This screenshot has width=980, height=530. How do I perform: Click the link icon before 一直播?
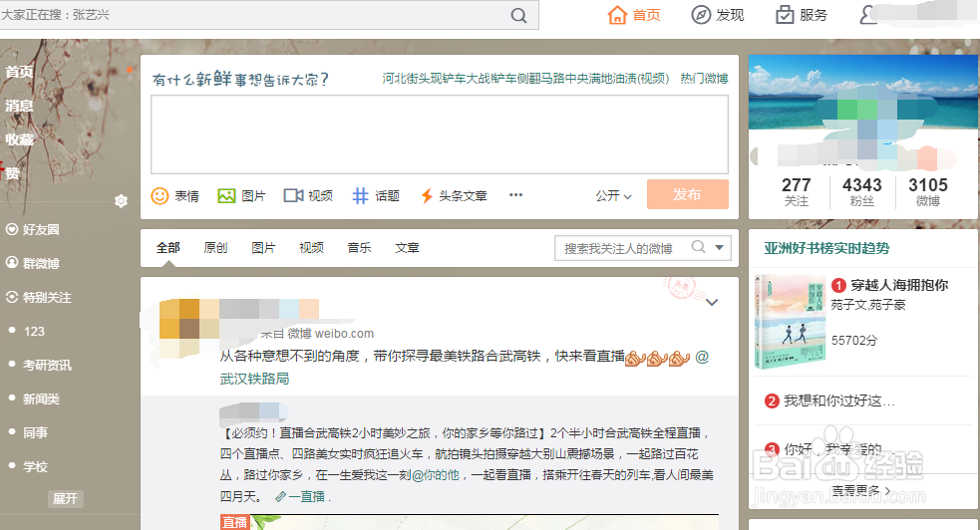(280, 497)
